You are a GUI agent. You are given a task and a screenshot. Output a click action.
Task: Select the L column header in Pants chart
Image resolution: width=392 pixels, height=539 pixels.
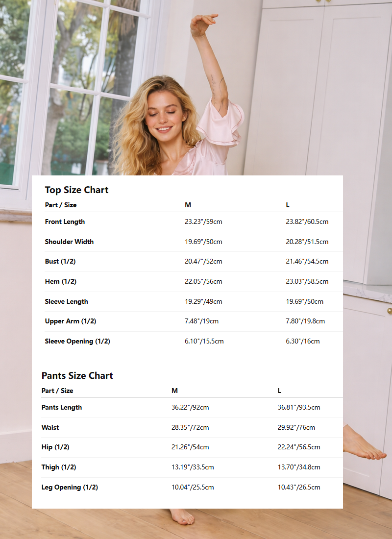[279, 391]
